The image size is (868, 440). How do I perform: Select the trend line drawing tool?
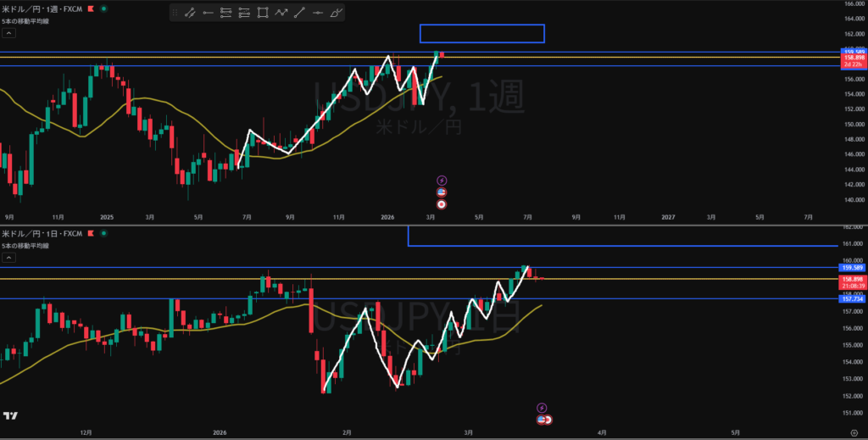click(x=189, y=13)
